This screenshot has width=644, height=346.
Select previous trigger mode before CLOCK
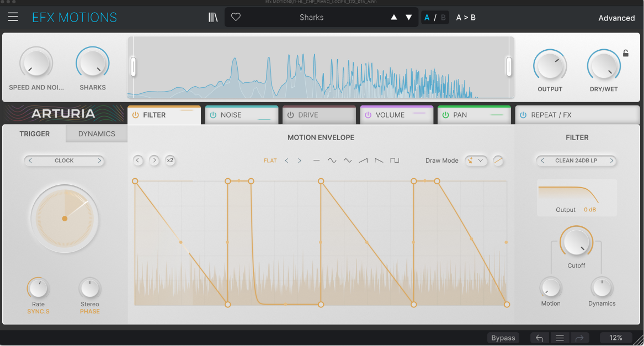coord(30,160)
